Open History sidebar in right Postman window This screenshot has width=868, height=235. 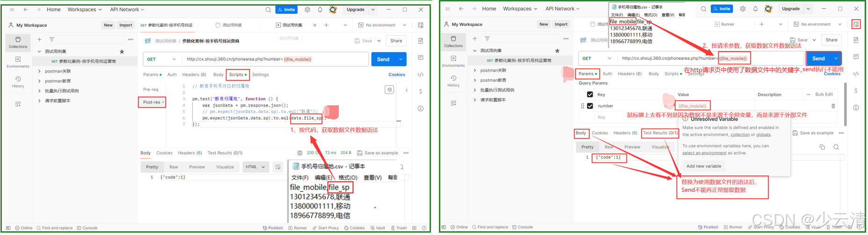pyautogui.click(x=453, y=81)
